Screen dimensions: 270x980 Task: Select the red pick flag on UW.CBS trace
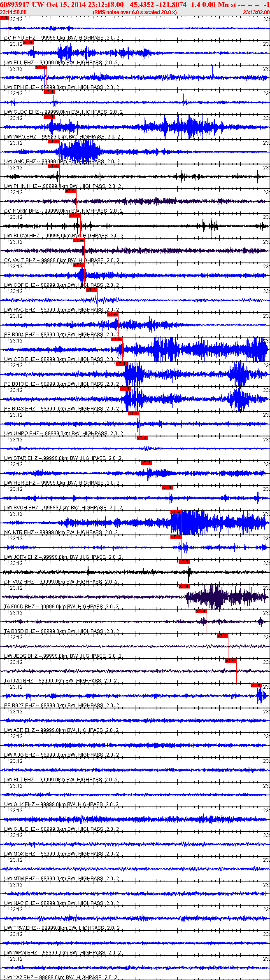[x=117, y=339]
